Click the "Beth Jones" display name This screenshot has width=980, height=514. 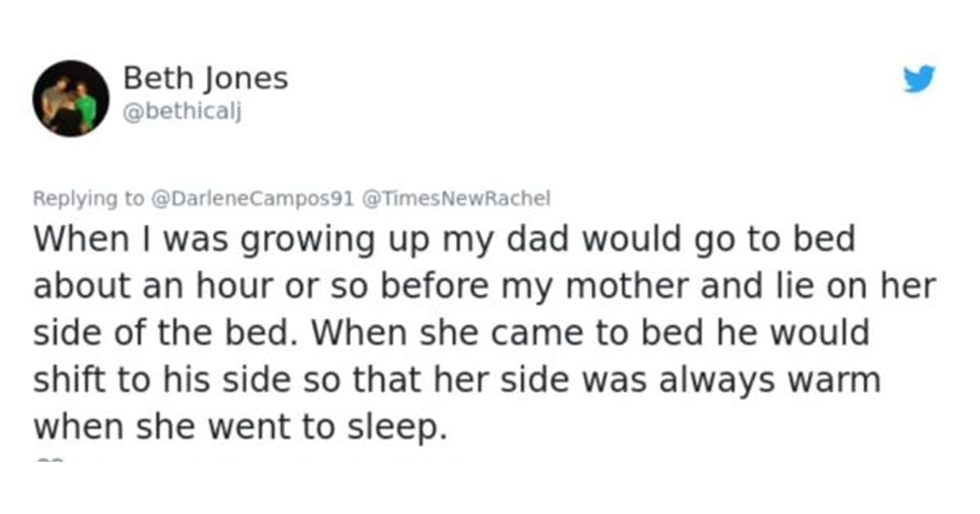(205, 79)
